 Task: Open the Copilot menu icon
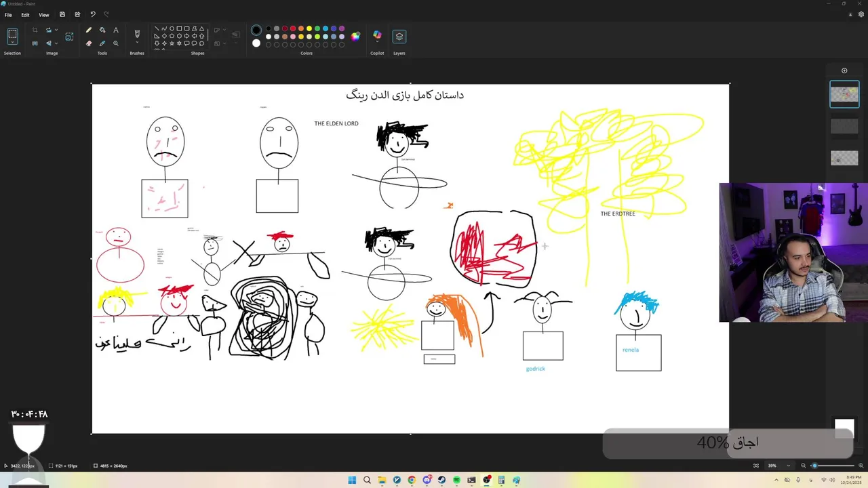(x=377, y=35)
